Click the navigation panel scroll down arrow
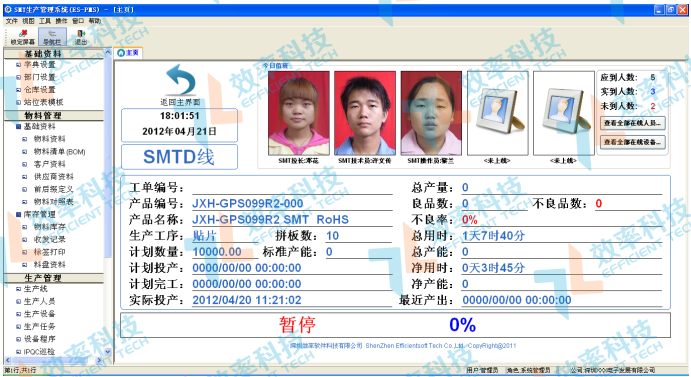691x377 pixels. click(x=108, y=352)
